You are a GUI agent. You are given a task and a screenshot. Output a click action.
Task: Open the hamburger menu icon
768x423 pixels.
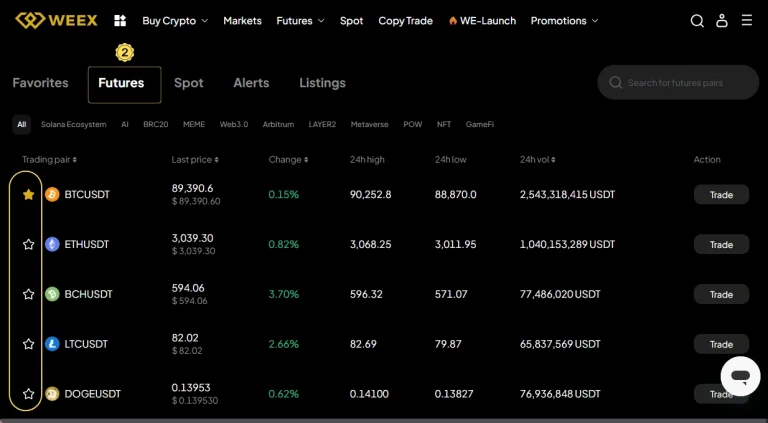click(746, 20)
